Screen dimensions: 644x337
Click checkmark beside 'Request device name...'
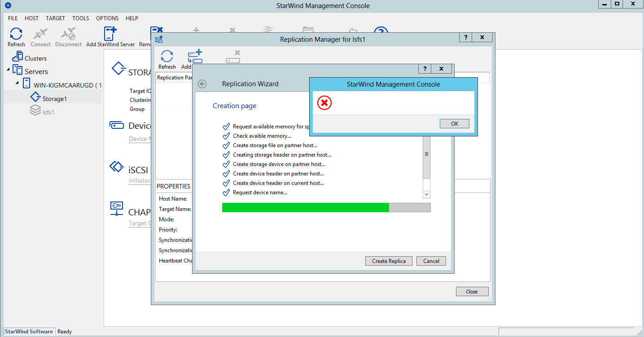tap(226, 193)
